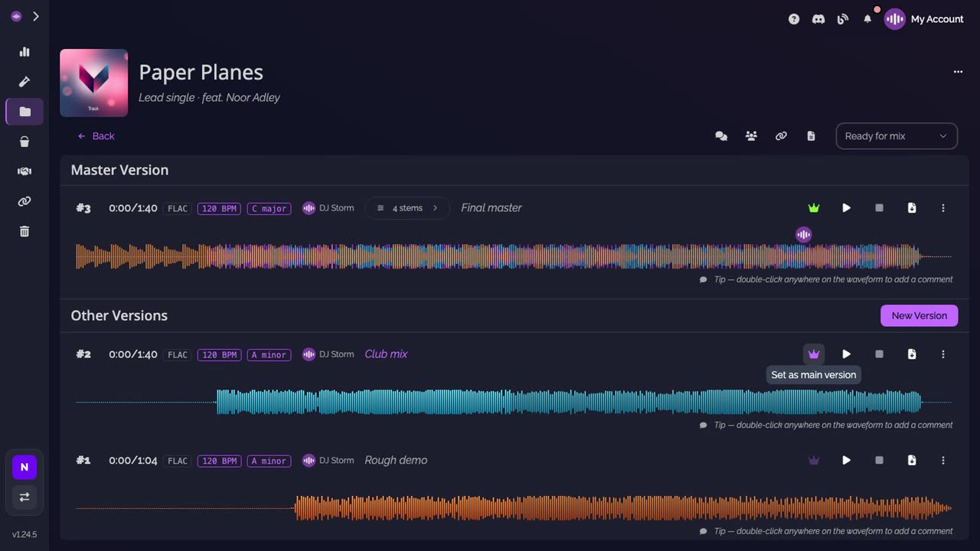Open the notifications bell

pyautogui.click(x=867, y=19)
